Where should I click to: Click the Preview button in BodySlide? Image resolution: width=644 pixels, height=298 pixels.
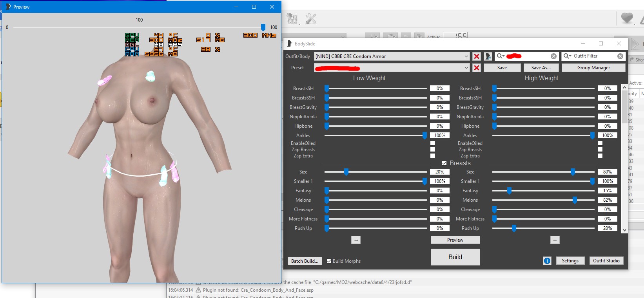(455, 240)
